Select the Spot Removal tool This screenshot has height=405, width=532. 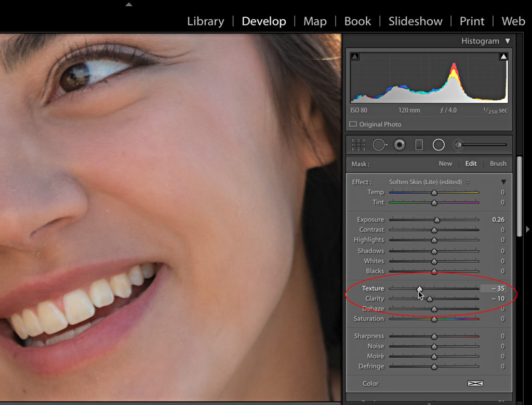tap(380, 145)
